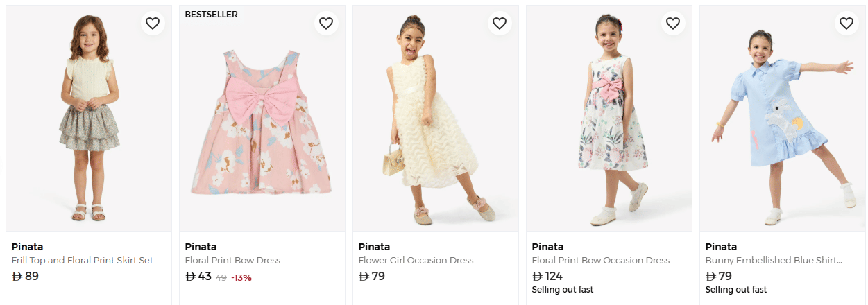Click the BESTSELLER badge on pink dress
Screen dimensions: 868x305
pos(211,15)
